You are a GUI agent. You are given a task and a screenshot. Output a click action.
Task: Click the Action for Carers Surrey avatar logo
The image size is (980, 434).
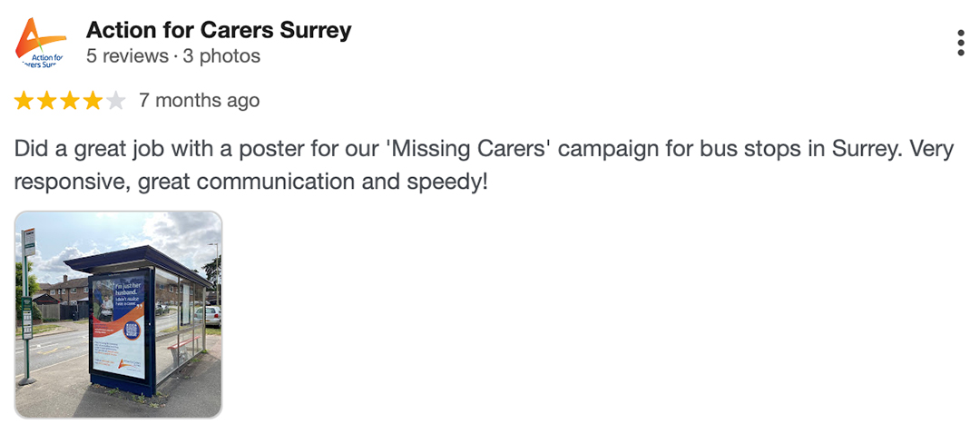click(x=41, y=43)
